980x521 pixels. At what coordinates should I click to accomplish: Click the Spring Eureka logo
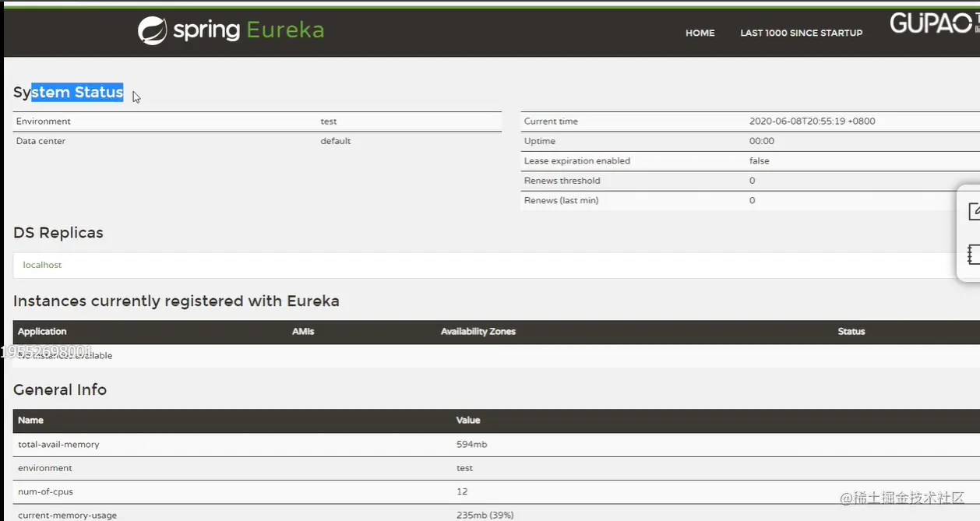pyautogui.click(x=231, y=30)
